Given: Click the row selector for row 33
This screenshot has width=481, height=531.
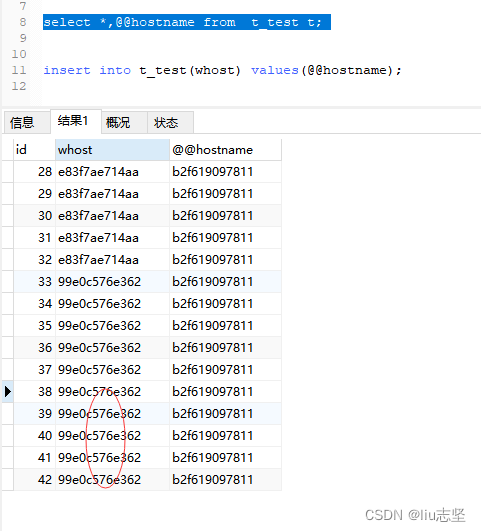Looking at the screenshot, I should point(7,282).
